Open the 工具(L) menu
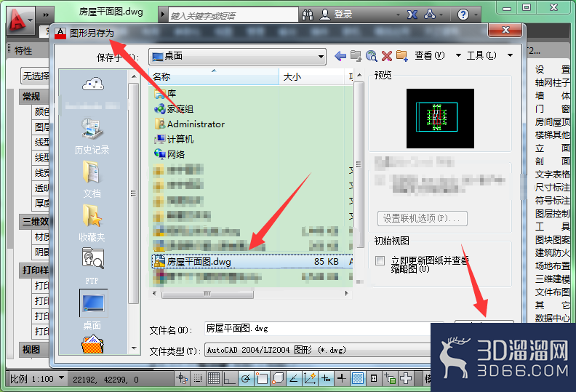The width and height of the screenshot is (576, 392). click(481, 55)
